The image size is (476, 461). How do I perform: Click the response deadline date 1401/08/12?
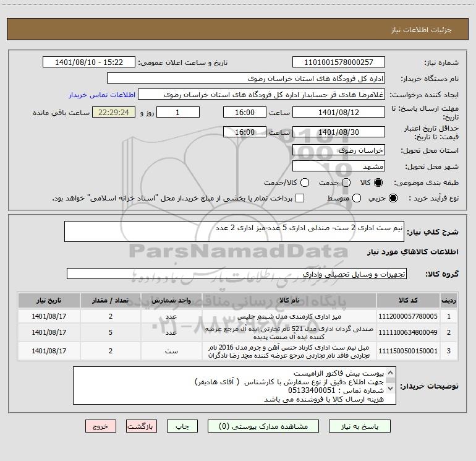point(339,113)
